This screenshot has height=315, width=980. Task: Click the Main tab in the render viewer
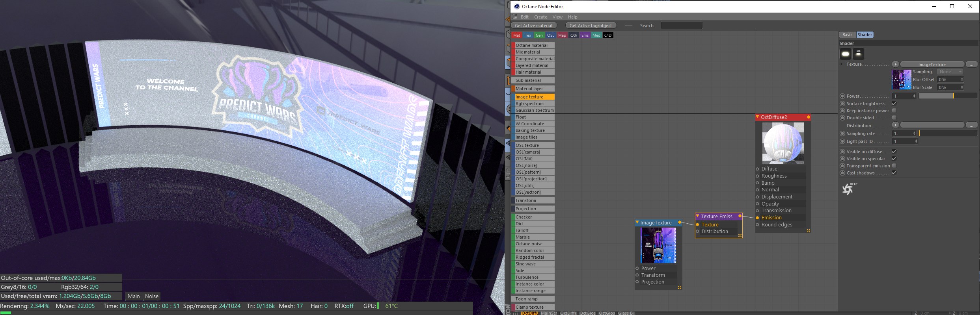coord(134,296)
